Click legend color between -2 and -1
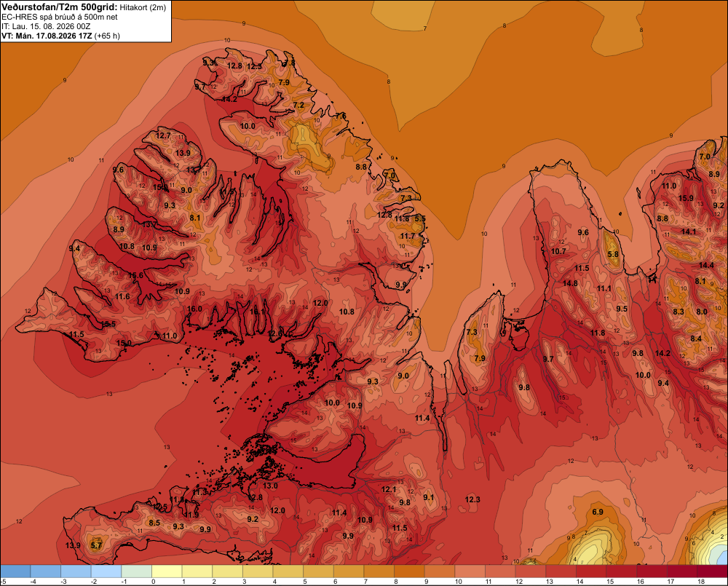Image resolution: width=728 pixels, height=586 pixels. click(106, 571)
